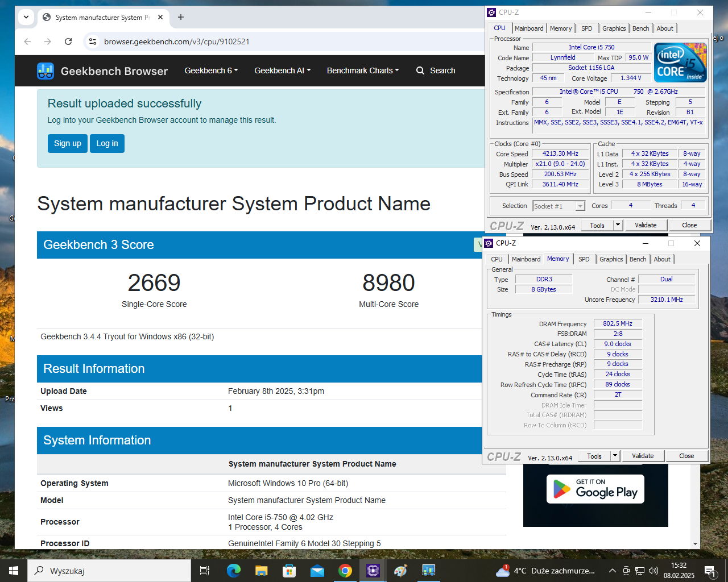Open Bench tab in upper CPU-Z
Viewport: 728px width, 582px height.
click(x=640, y=28)
